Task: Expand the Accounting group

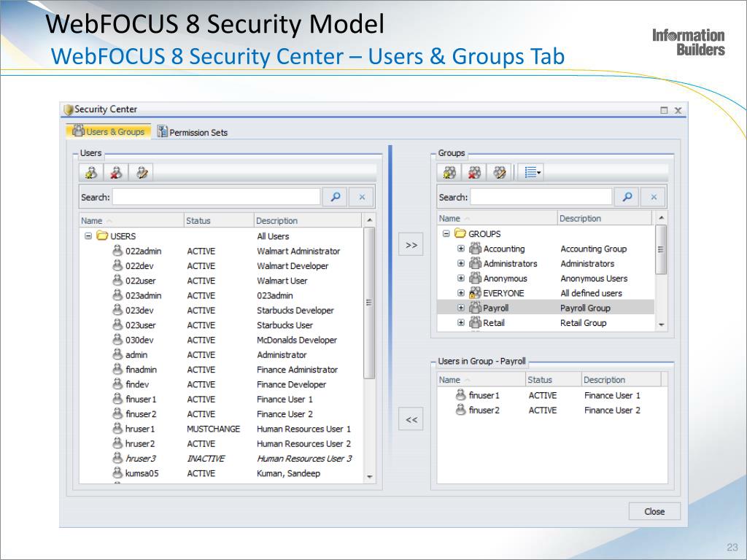Action: click(461, 249)
